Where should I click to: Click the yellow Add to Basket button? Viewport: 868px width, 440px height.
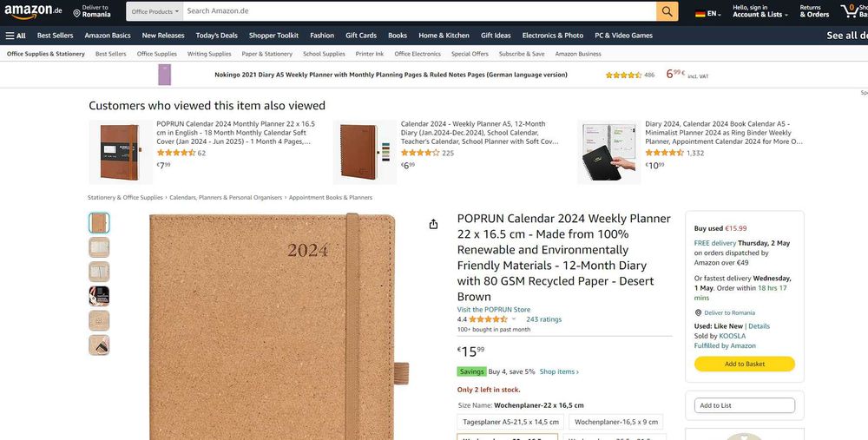point(745,364)
